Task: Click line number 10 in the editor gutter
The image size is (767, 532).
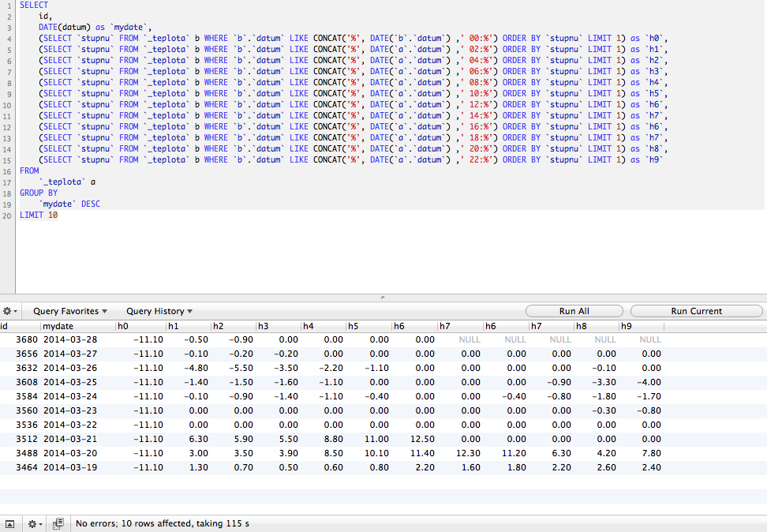Action: 7,105
